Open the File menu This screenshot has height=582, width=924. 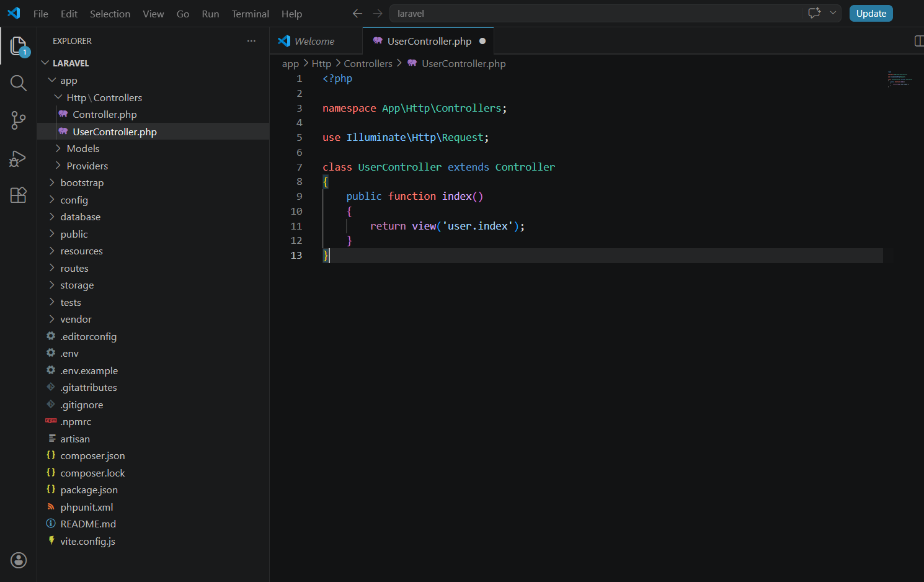(41, 14)
